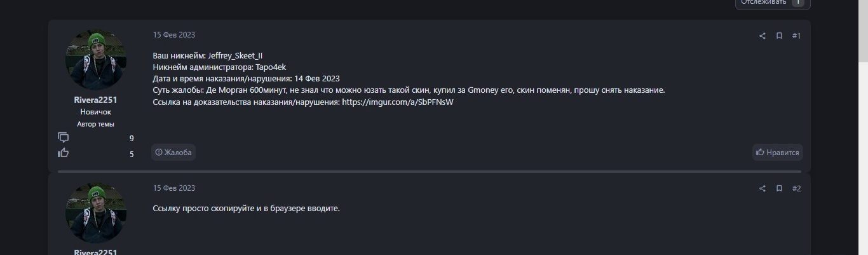The image size is (868, 255).
Task: Open the #1 post permalink
Action: 796,36
